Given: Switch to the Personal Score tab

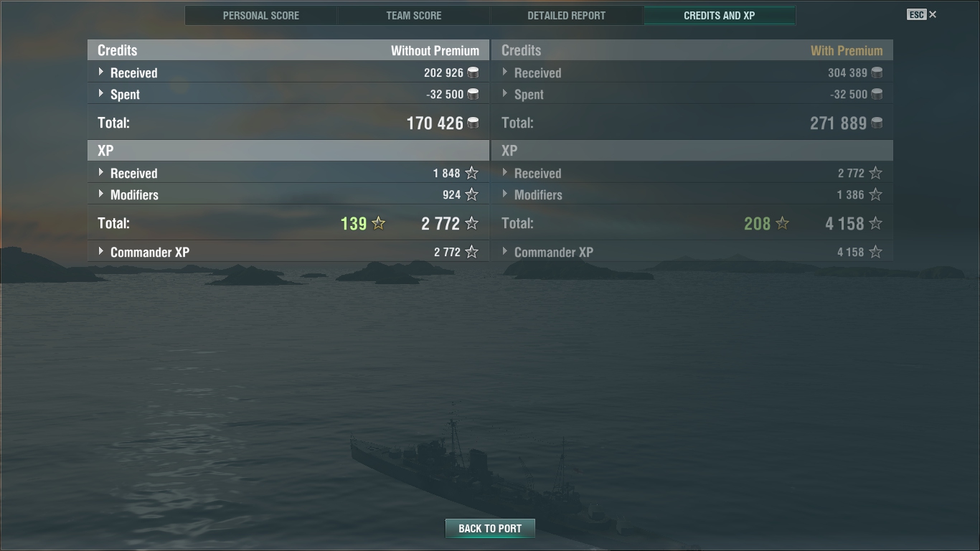Looking at the screenshot, I should 261,15.
